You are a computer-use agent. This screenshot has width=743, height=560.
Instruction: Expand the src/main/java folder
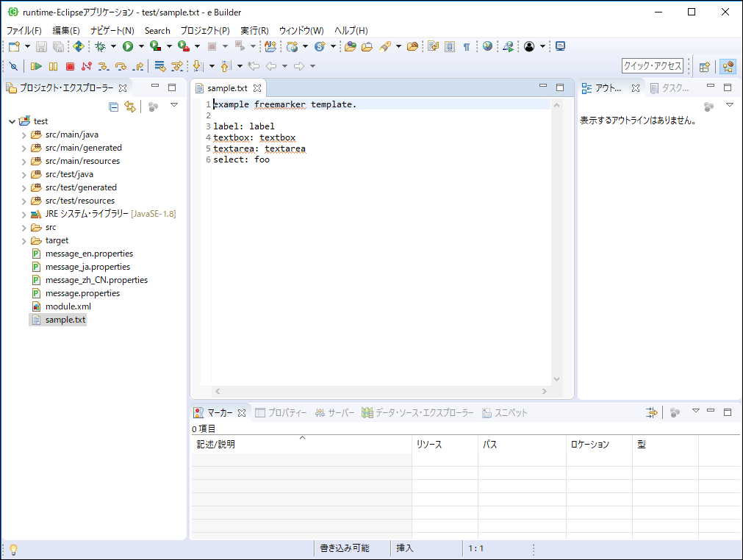click(x=24, y=134)
